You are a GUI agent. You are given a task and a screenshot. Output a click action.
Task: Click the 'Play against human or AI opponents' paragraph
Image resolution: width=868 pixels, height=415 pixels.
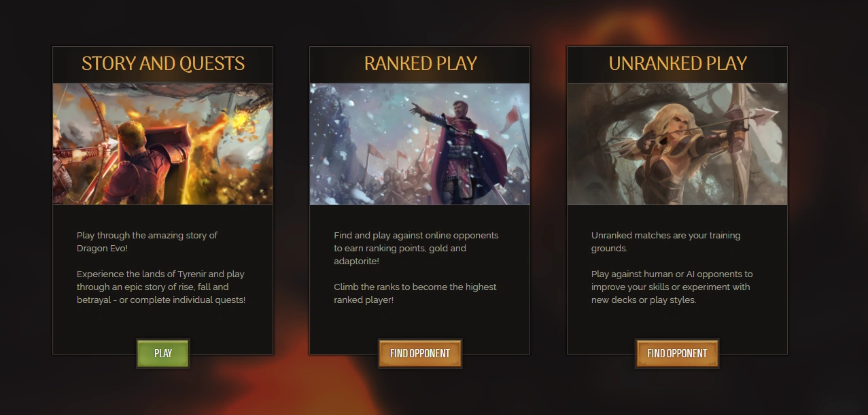[x=672, y=287]
